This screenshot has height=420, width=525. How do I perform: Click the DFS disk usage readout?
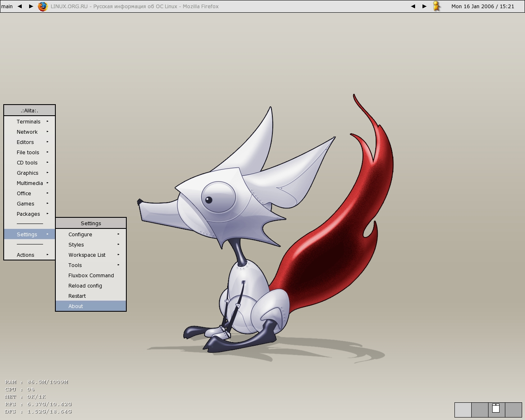39,411
